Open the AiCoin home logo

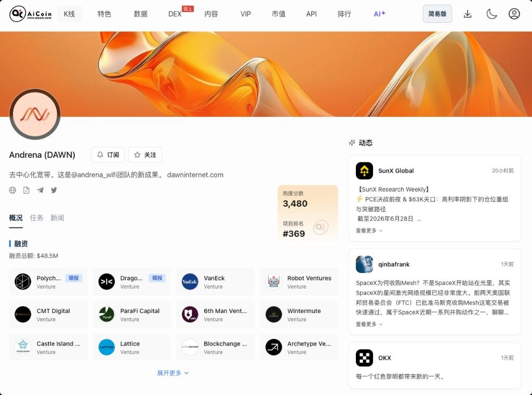tap(31, 14)
